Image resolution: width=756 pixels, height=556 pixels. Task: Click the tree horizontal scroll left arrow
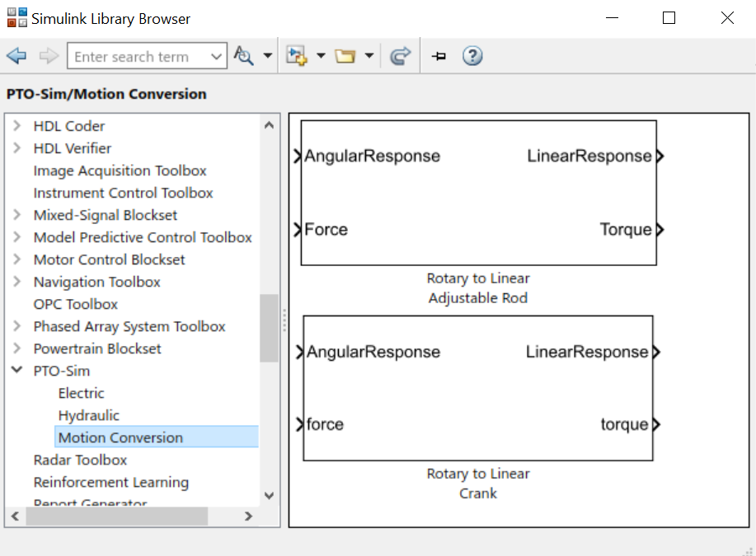tap(15, 516)
